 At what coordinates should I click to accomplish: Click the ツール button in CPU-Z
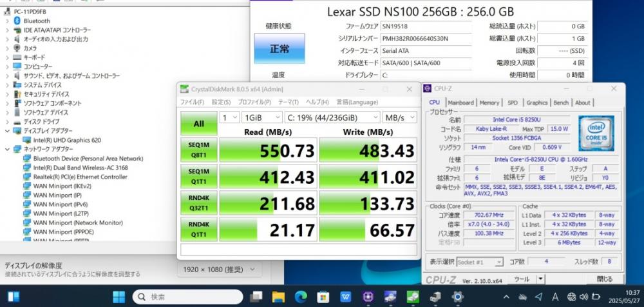[522, 279]
